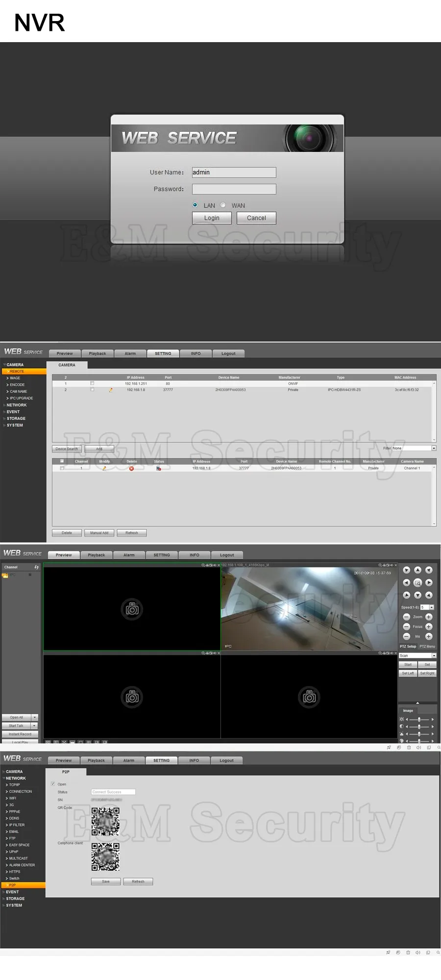Click the PTZ lower-left arrow
Viewport: 441px width, 980px height.
pos(406,595)
